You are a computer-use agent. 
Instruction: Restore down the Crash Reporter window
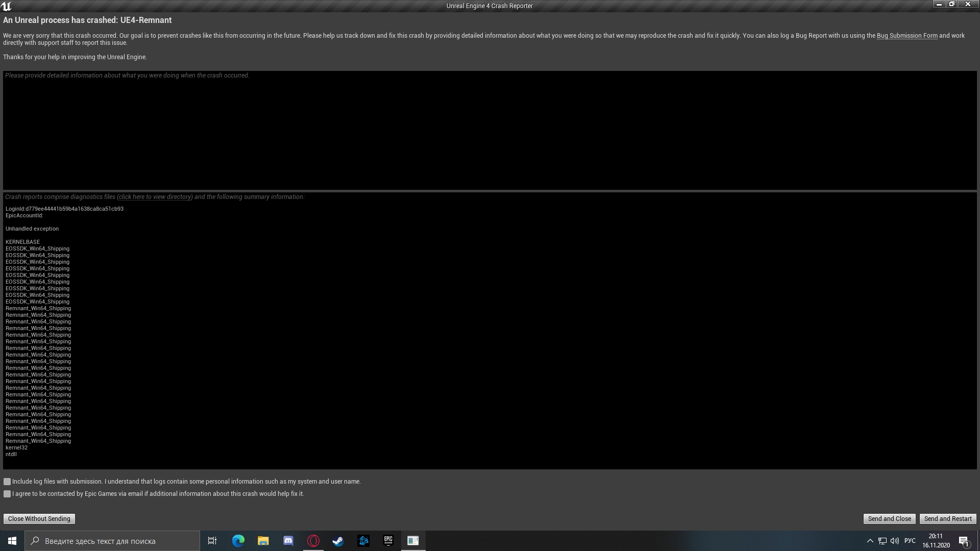951,4
